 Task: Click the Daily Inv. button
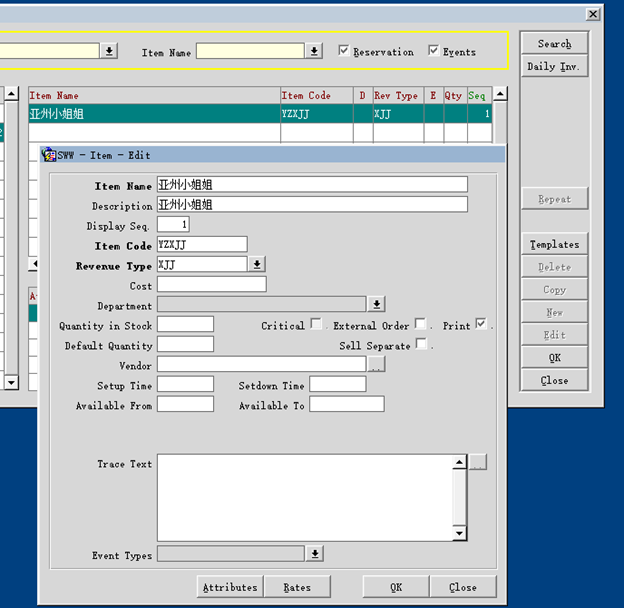(x=554, y=66)
